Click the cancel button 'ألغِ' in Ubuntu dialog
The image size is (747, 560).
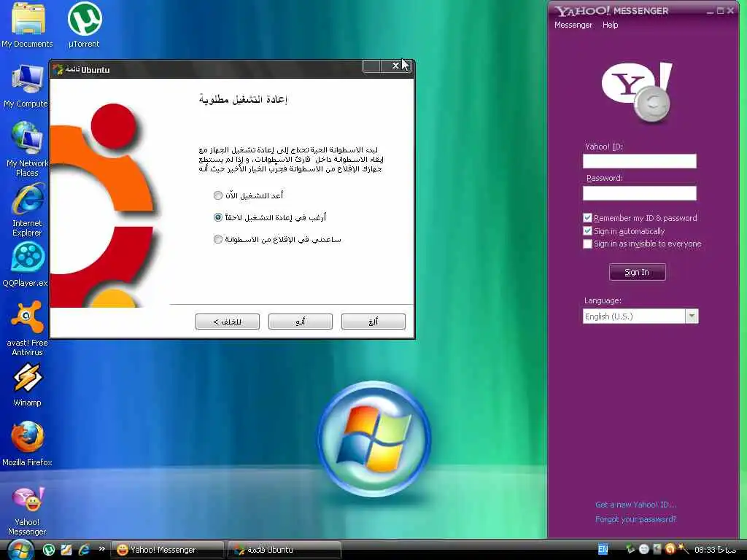point(373,322)
